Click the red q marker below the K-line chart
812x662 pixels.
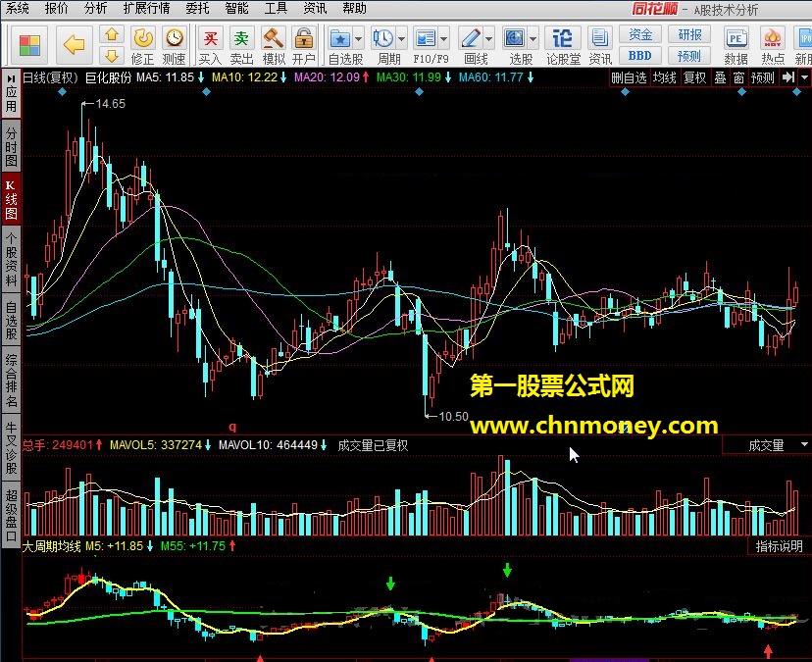[232, 427]
